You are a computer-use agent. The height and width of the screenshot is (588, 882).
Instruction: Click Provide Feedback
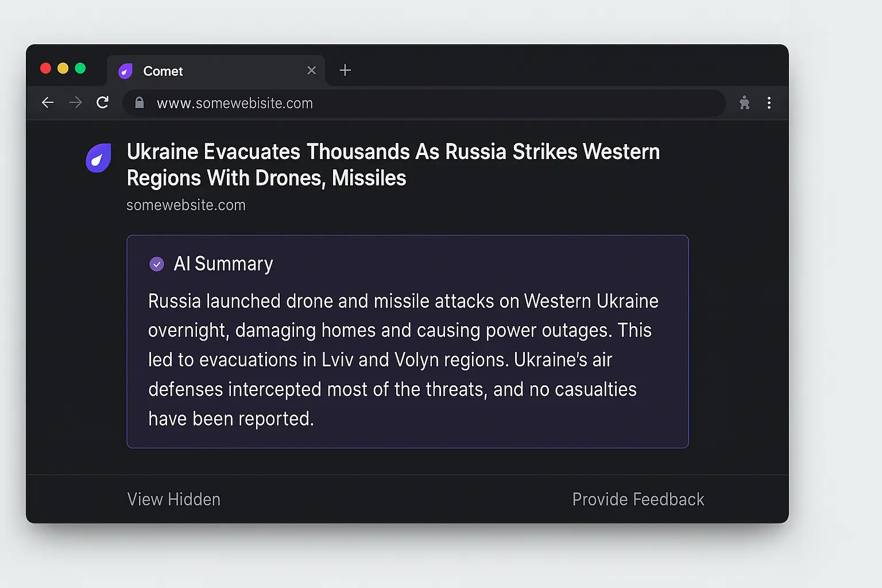click(x=638, y=499)
